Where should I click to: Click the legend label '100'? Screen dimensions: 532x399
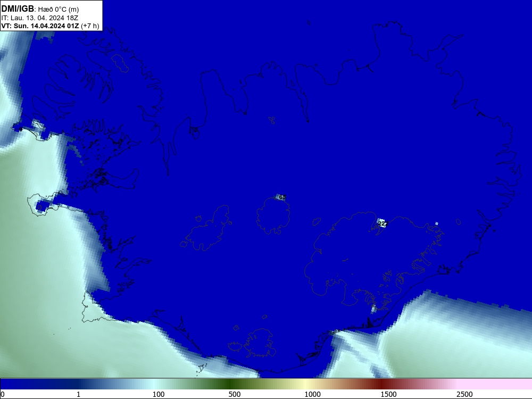coord(159,394)
